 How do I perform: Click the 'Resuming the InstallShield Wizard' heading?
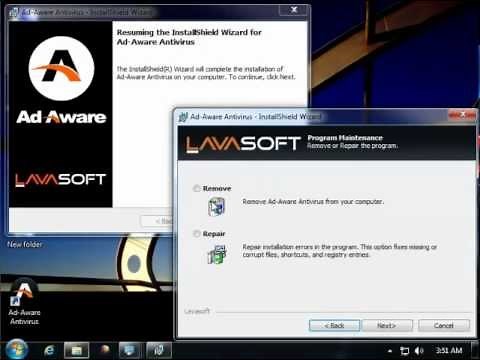click(189, 37)
